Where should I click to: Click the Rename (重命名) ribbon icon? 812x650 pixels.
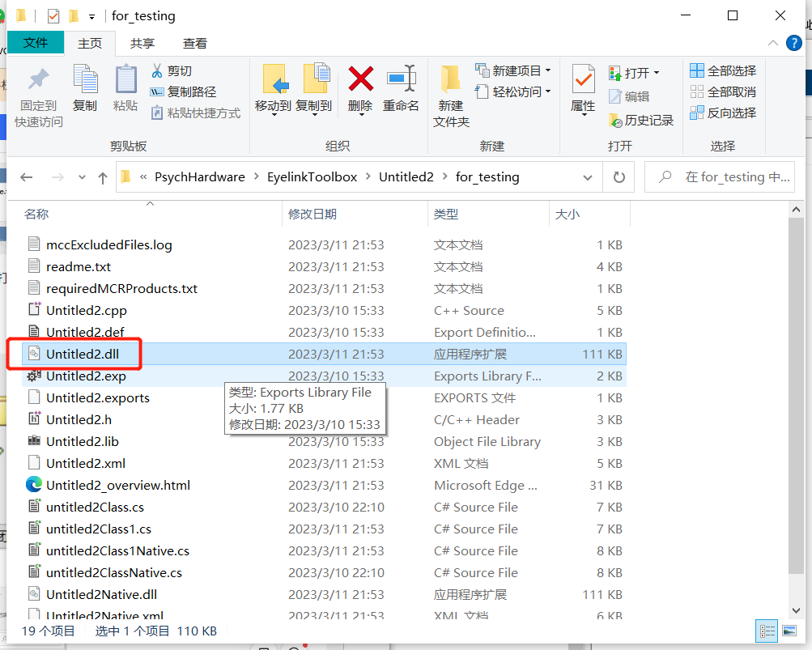401,79
